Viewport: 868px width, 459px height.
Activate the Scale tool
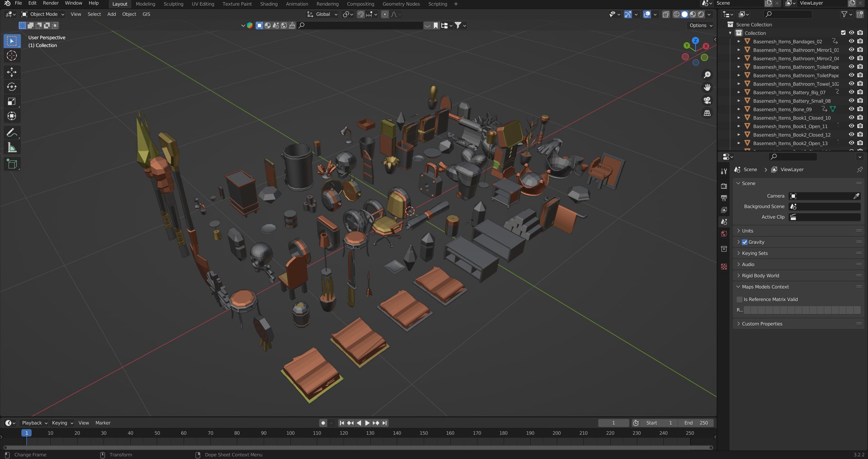click(x=12, y=101)
